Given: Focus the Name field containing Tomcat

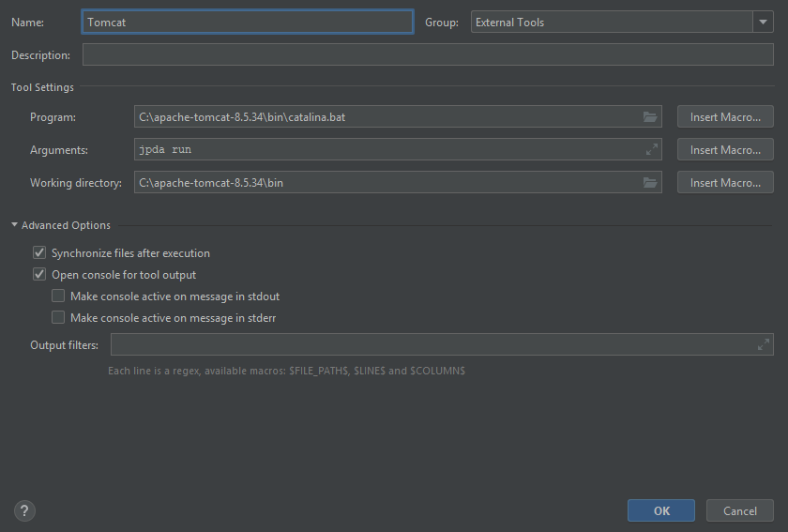Looking at the screenshot, I should [248, 23].
